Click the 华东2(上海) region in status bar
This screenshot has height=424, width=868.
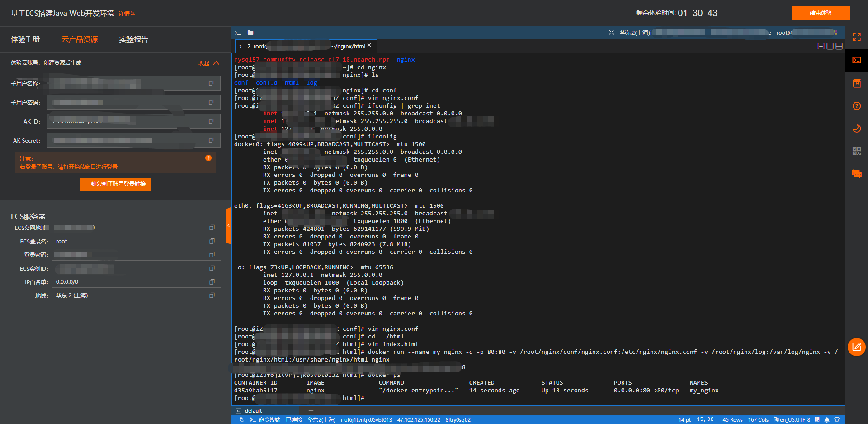321,420
